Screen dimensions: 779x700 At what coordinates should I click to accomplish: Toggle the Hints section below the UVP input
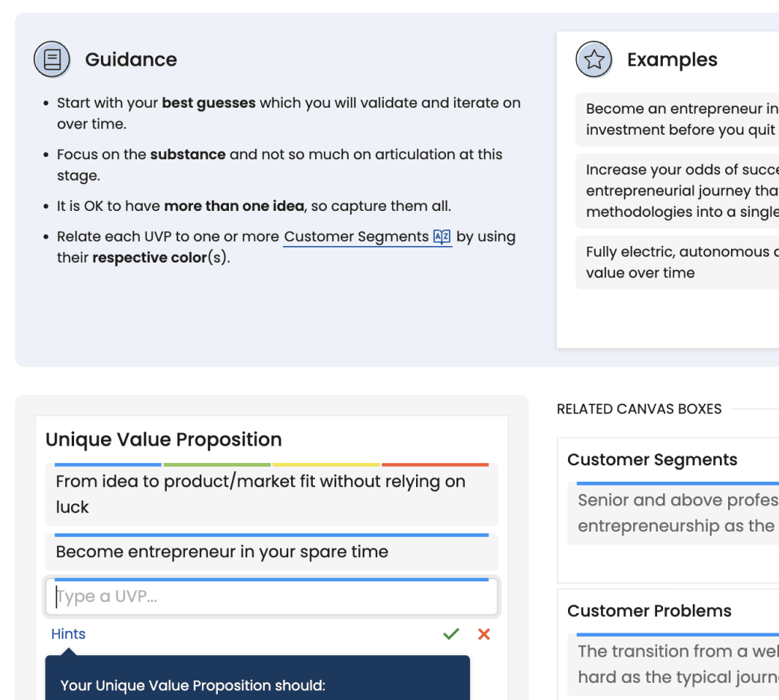pos(68,634)
